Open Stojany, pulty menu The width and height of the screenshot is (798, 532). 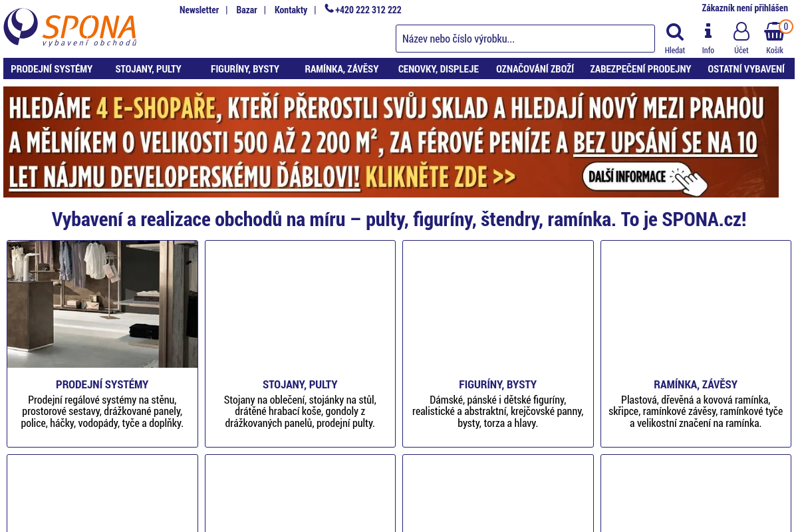[148, 68]
